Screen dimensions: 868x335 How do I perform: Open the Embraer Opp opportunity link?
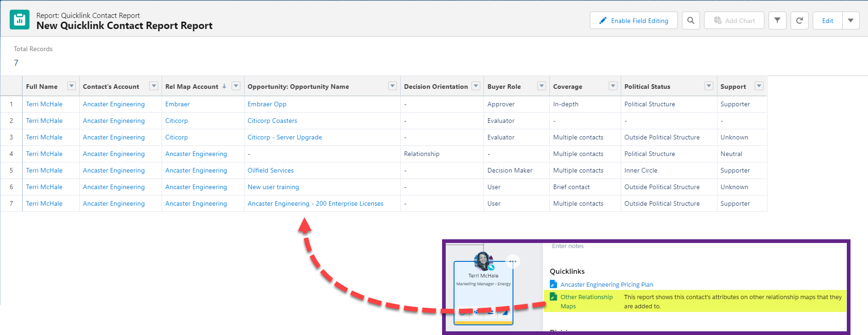(x=267, y=104)
